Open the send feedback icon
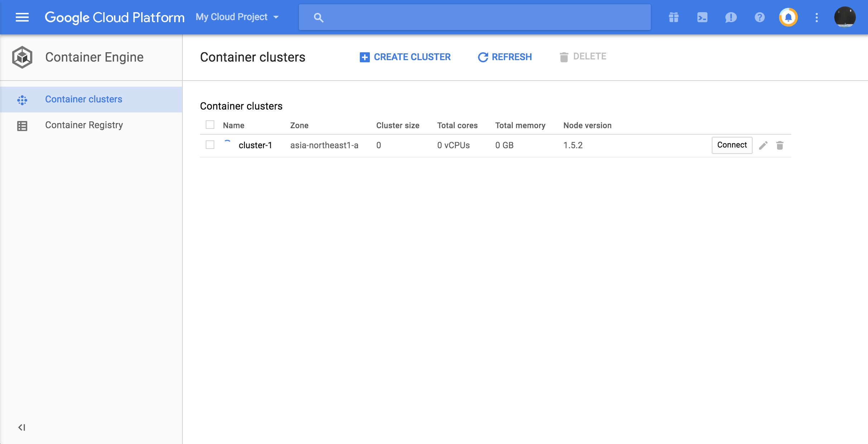The height and width of the screenshot is (444, 868). click(731, 17)
